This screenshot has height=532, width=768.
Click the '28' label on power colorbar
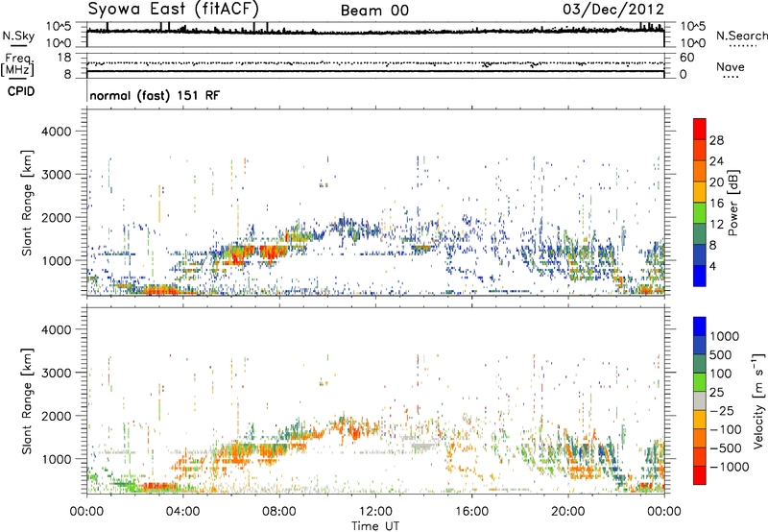[x=716, y=140]
